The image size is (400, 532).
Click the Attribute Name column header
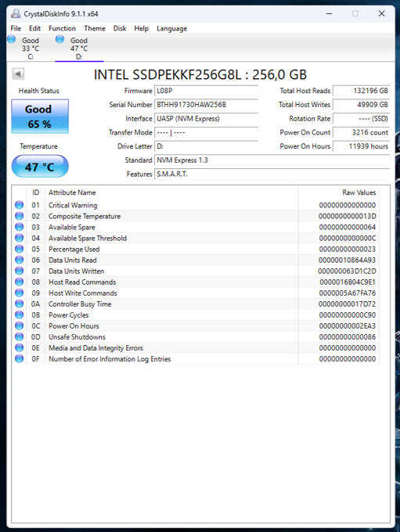point(171,192)
